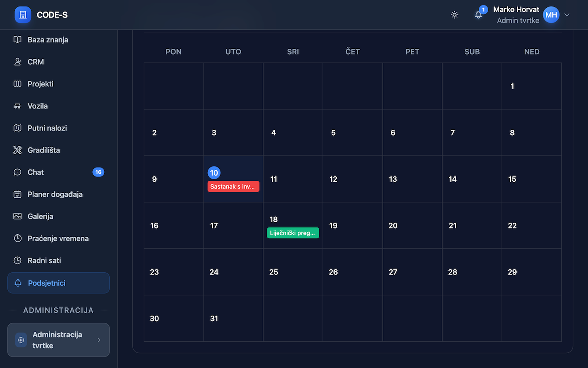Select day 25 in the calendar
Screen dimensions: 588x368
pos(274,272)
